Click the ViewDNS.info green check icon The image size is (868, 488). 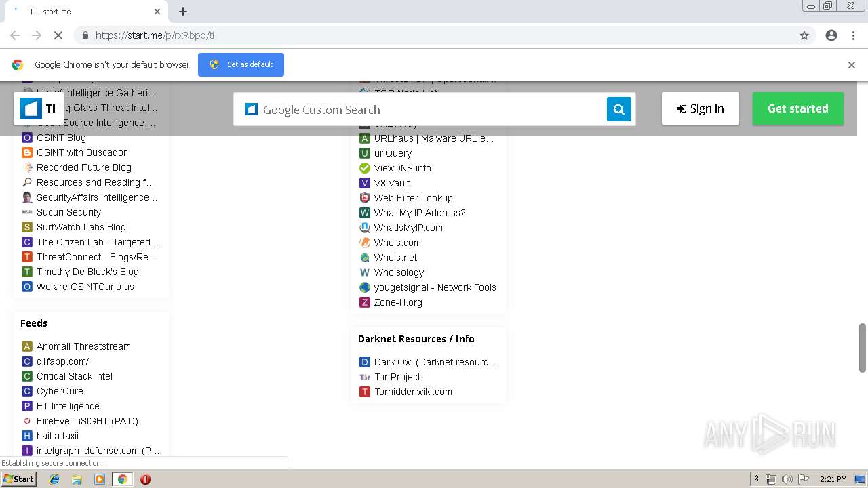(x=365, y=168)
